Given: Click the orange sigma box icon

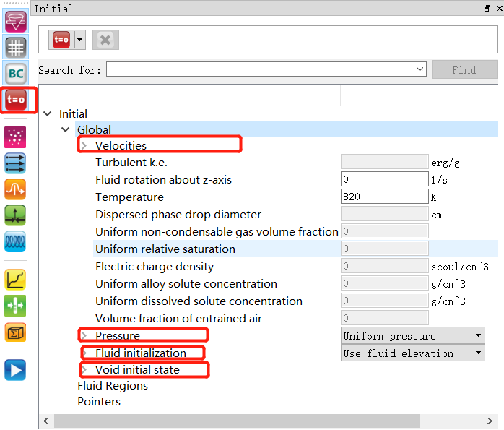Looking at the screenshot, I should tap(15, 332).
